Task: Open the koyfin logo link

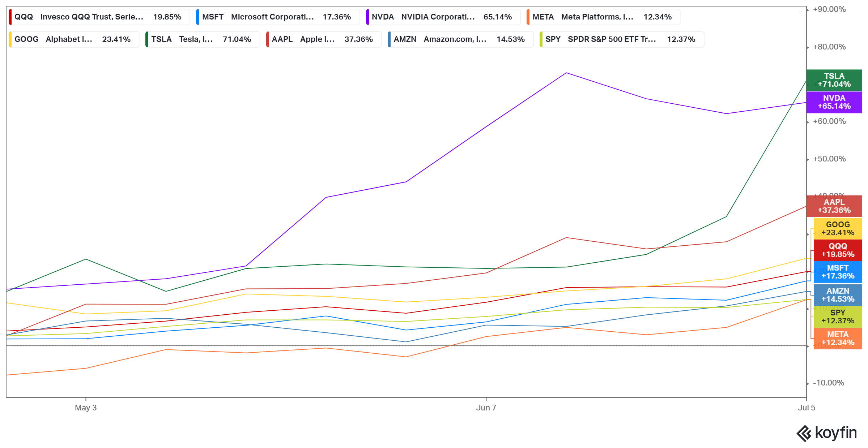Action: click(x=827, y=433)
